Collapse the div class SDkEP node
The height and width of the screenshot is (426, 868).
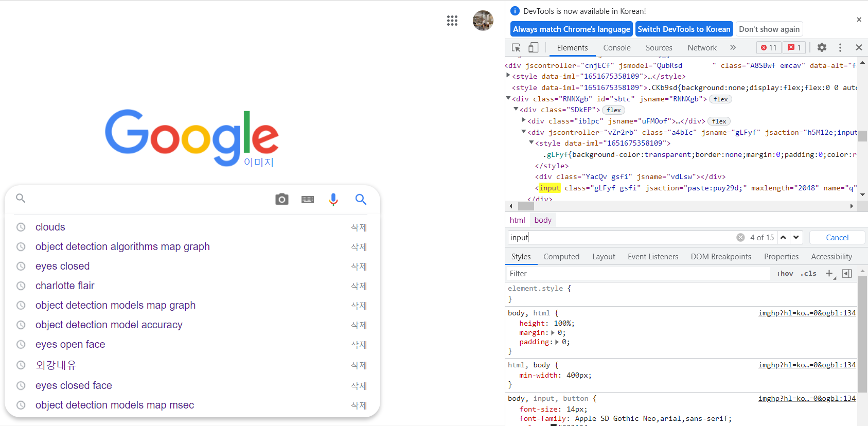point(516,109)
